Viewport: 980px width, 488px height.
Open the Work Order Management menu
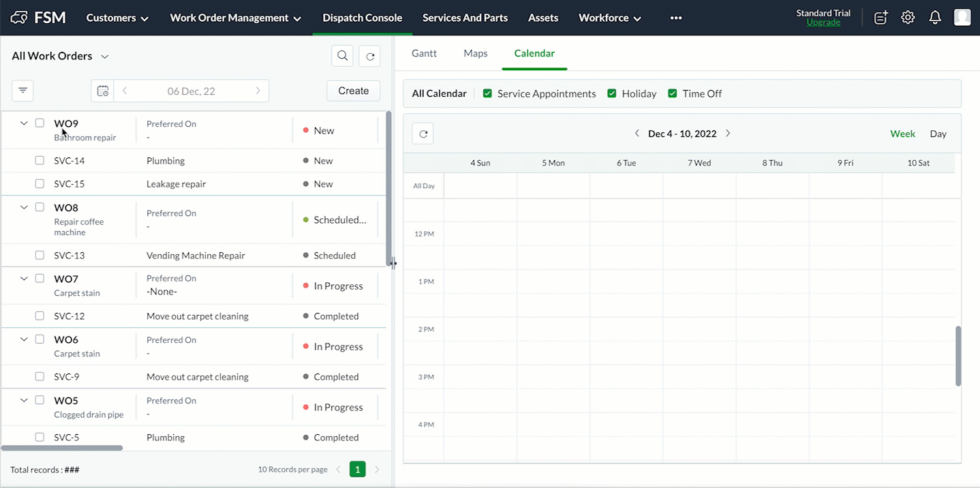pyautogui.click(x=235, y=18)
